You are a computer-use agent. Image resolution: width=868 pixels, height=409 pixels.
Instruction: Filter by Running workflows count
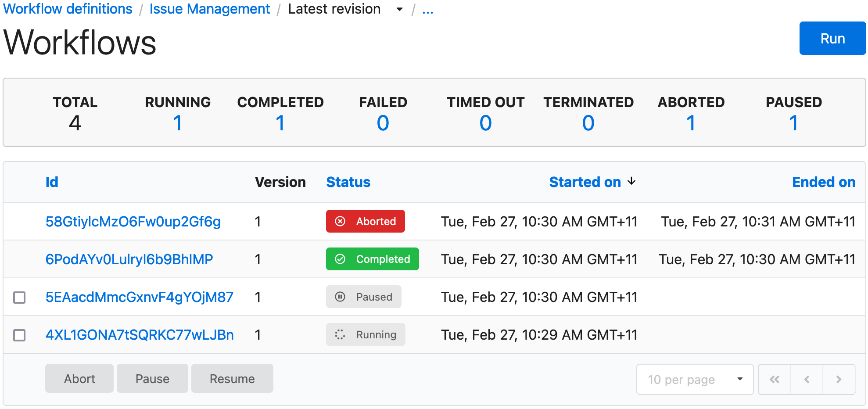tap(177, 123)
